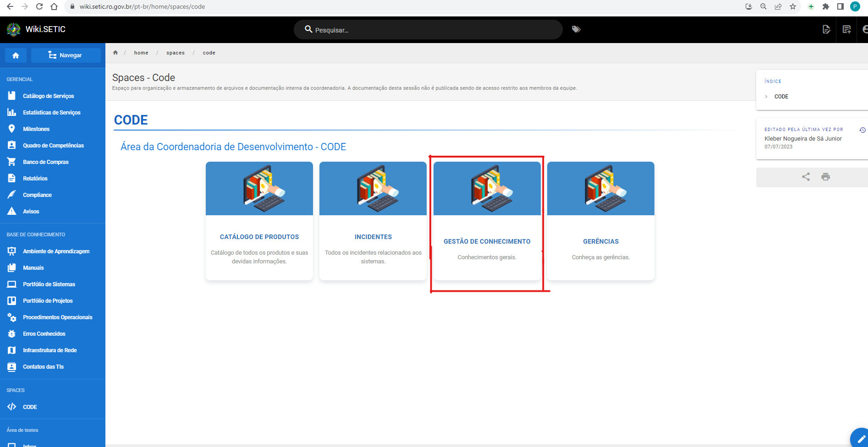Open the Gestão de Conhecimento card
Image resolution: width=868 pixels, height=447 pixels.
(x=487, y=221)
